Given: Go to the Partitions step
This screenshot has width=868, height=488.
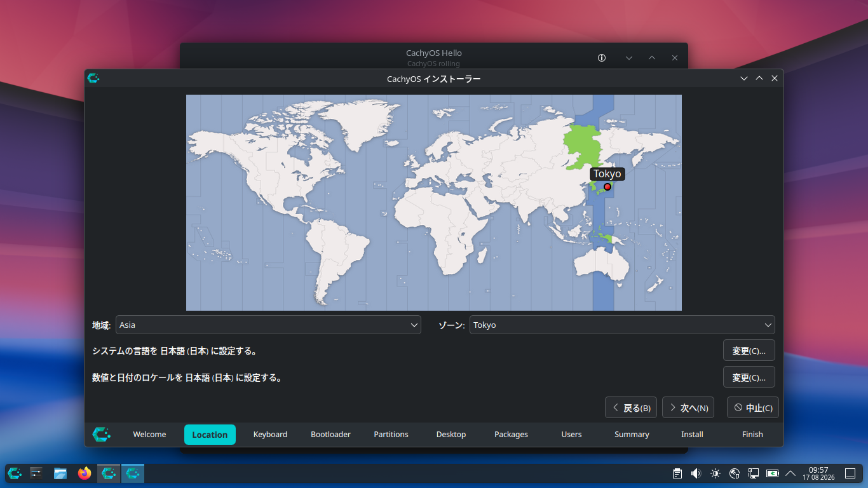Looking at the screenshot, I should (391, 435).
